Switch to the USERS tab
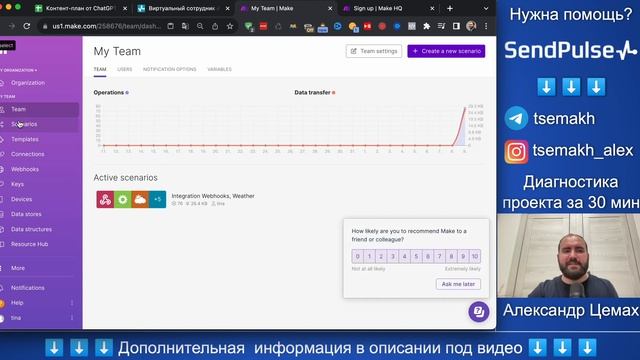Image resolution: width=640 pixels, height=360 pixels. pos(124,69)
